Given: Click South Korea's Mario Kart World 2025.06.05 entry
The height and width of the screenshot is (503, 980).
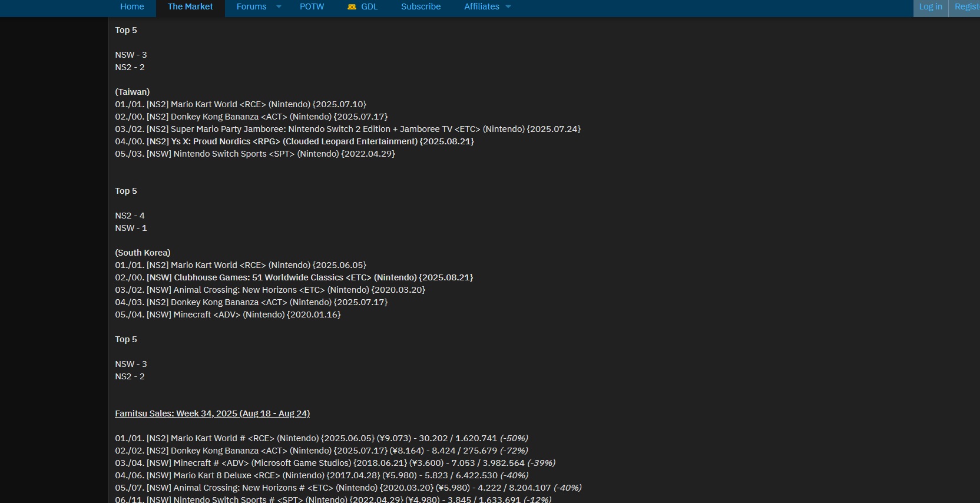Looking at the screenshot, I should [240, 265].
